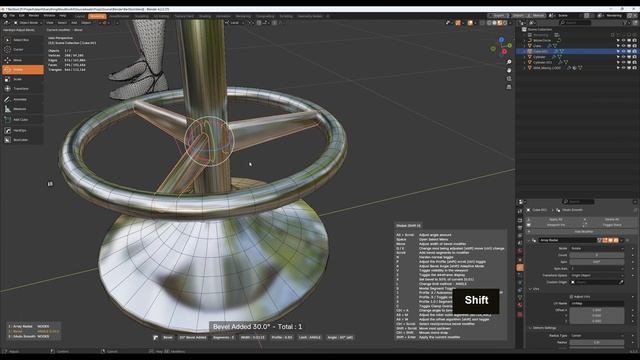Select the Select Box tool
640x360 pixels.
[x=22, y=40]
